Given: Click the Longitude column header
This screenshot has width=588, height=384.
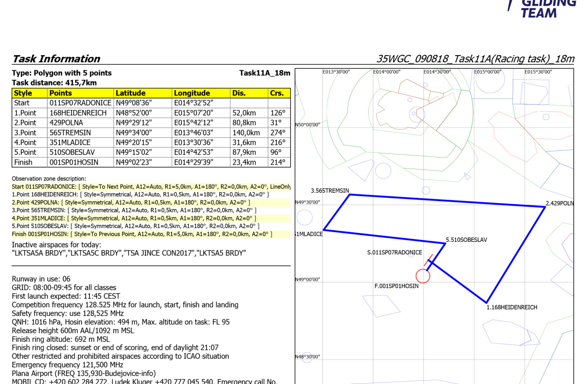Looking at the screenshot, I should [192, 93].
